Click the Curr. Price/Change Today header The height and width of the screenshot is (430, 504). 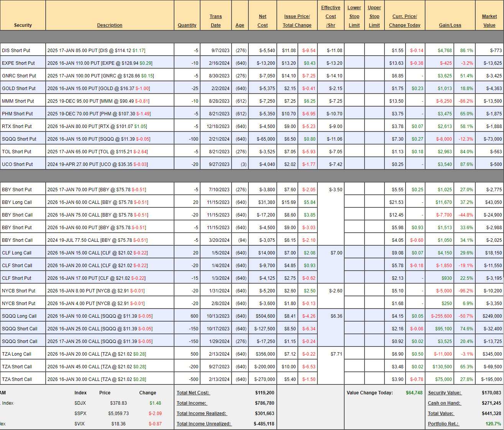404,21
